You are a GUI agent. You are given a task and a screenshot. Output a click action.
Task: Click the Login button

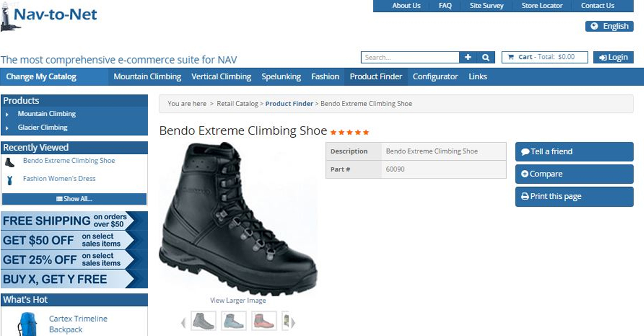613,57
